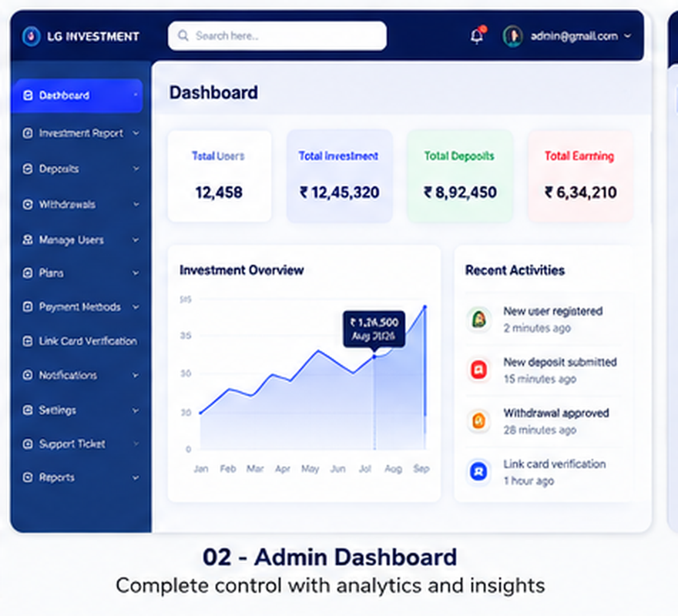Select Withdrawals in the sidebar
The width and height of the screenshot is (678, 616).
(67, 204)
